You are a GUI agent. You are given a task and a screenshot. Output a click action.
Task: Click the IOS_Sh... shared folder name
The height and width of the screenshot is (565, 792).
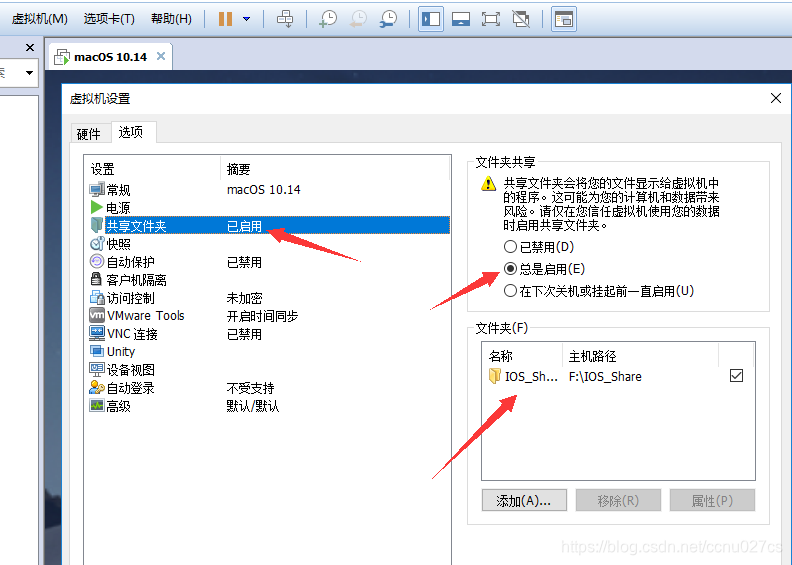[531, 377]
